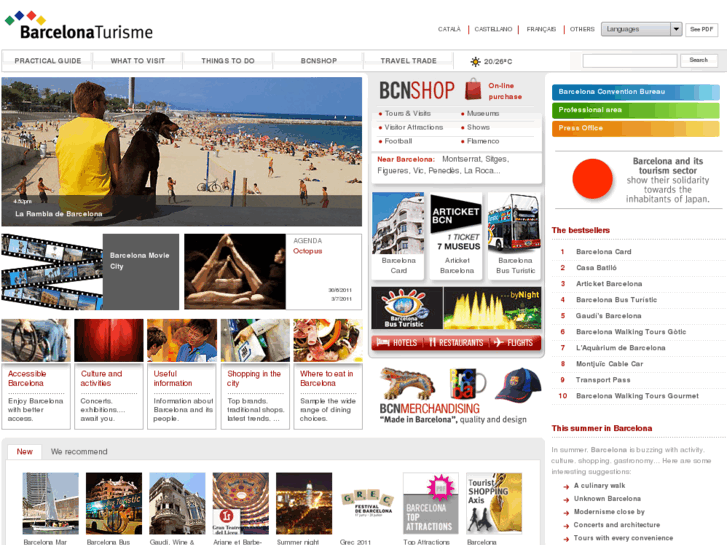Open the Restaurants cutlery icon link
Screen dimensions: 727x545
pyautogui.click(x=456, y=343)
